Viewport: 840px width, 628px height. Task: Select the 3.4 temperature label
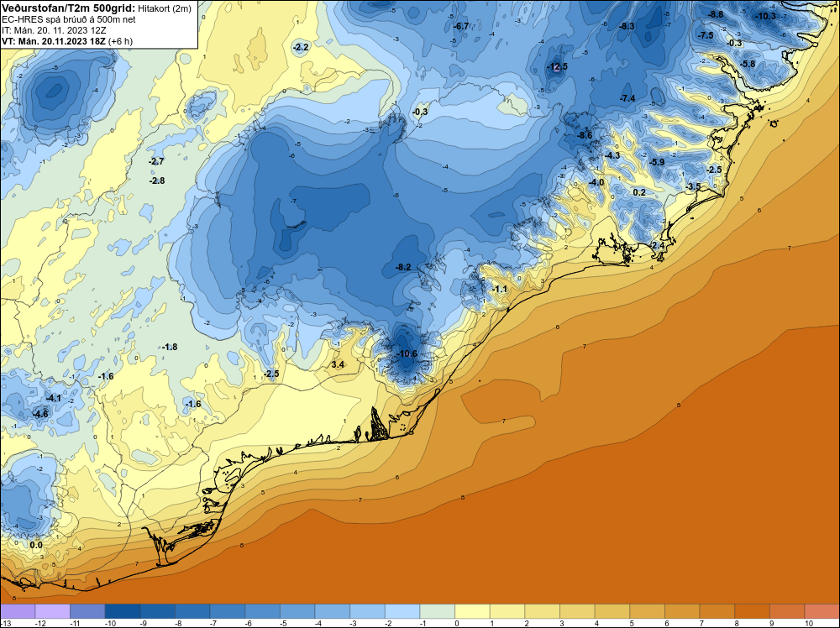338,364
